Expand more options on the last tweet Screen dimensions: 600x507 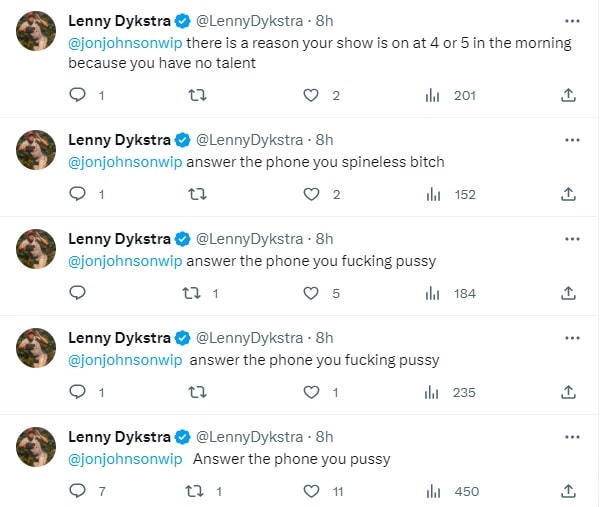pyautogui.click(x=572, y=436)
